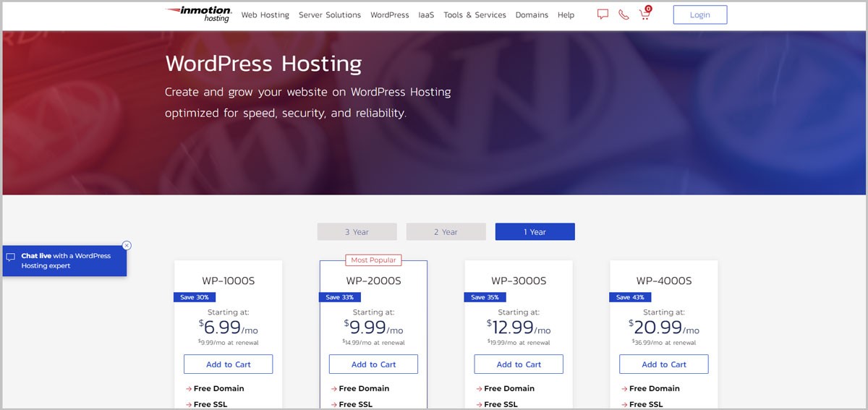Open the InMotion Hosting logo homepage
The width and height of the screenshot is (868, 410).
click(198, 14)
